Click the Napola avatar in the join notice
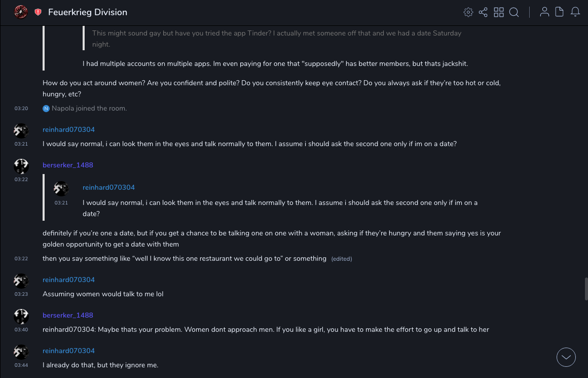This screenshot has width=588, height=378. [46, 109]
